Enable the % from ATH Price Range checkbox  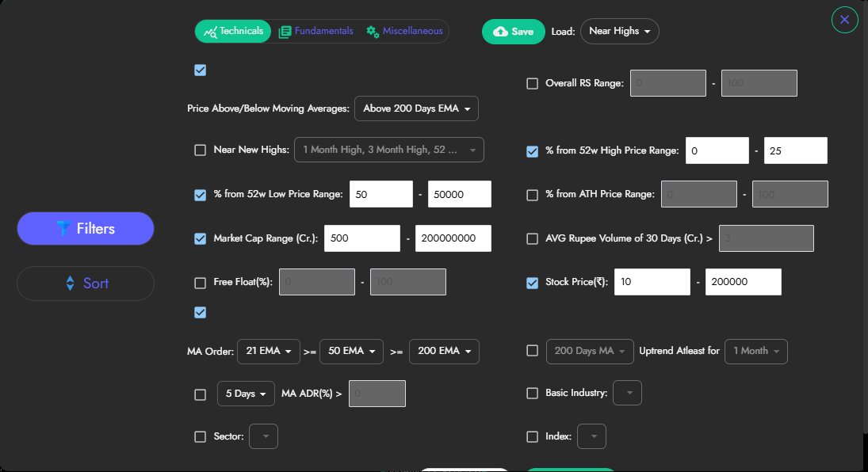[x=532, y=195]
